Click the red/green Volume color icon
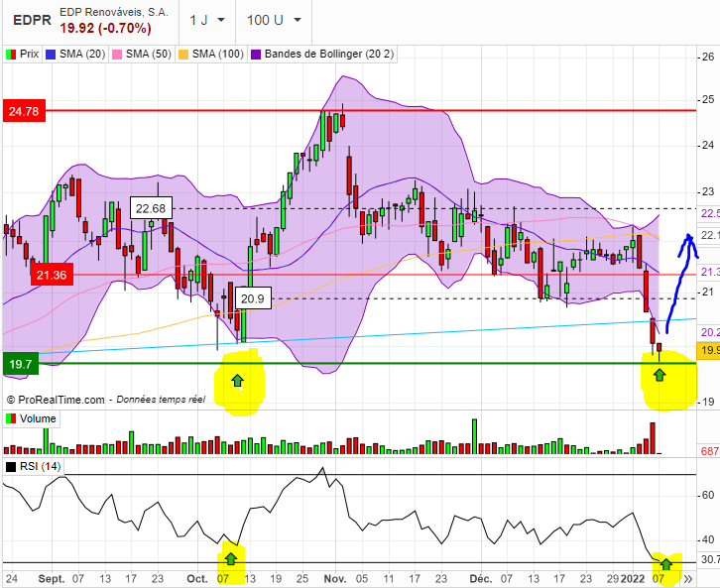The height and width of the screenshot is (588, 720). tap(11, 419)
